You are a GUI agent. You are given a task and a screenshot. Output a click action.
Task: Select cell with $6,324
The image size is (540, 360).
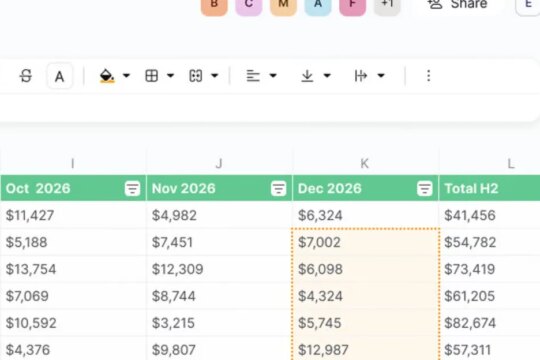365,215
